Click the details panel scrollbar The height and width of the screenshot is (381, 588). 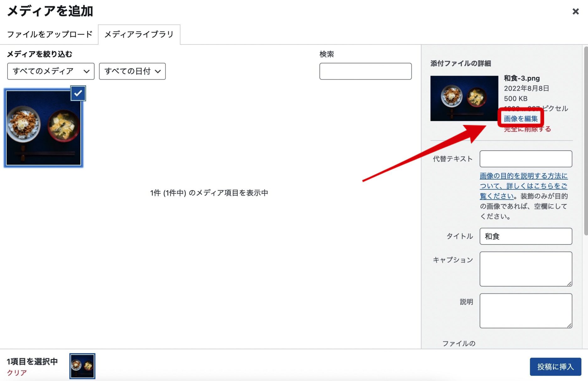tap(585, 141)
